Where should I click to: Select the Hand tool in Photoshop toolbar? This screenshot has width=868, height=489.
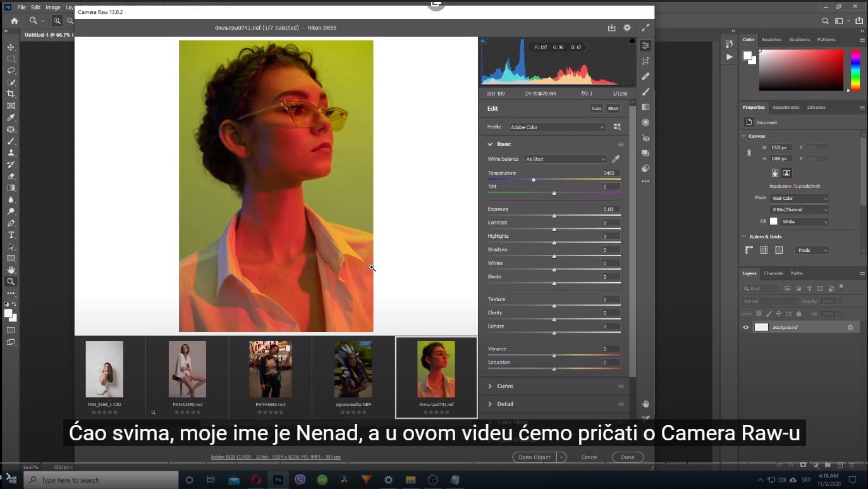[11, 270]
